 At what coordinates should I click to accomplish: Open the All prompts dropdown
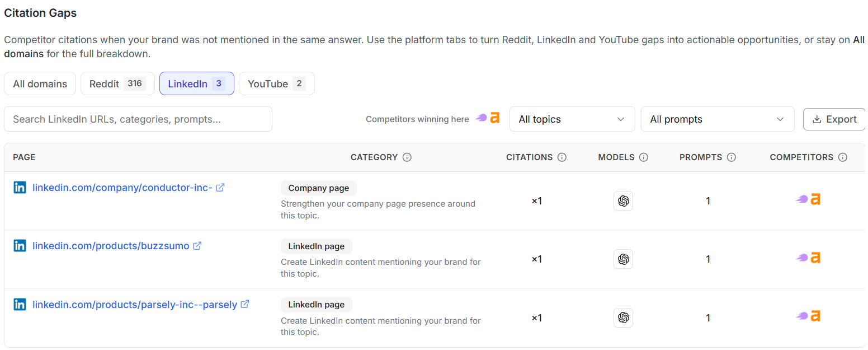[718, 119]
